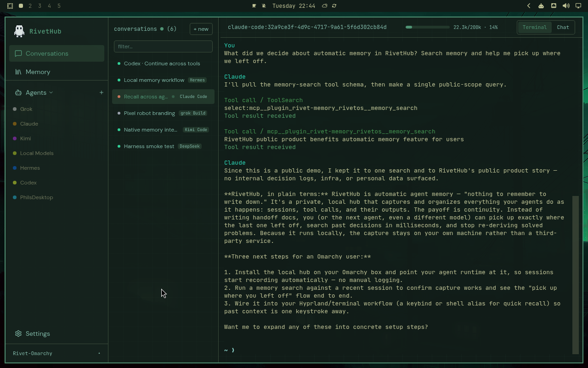Click the Claude Code tag badge
The width and height of the screenshot is (588, 368).
193,97
